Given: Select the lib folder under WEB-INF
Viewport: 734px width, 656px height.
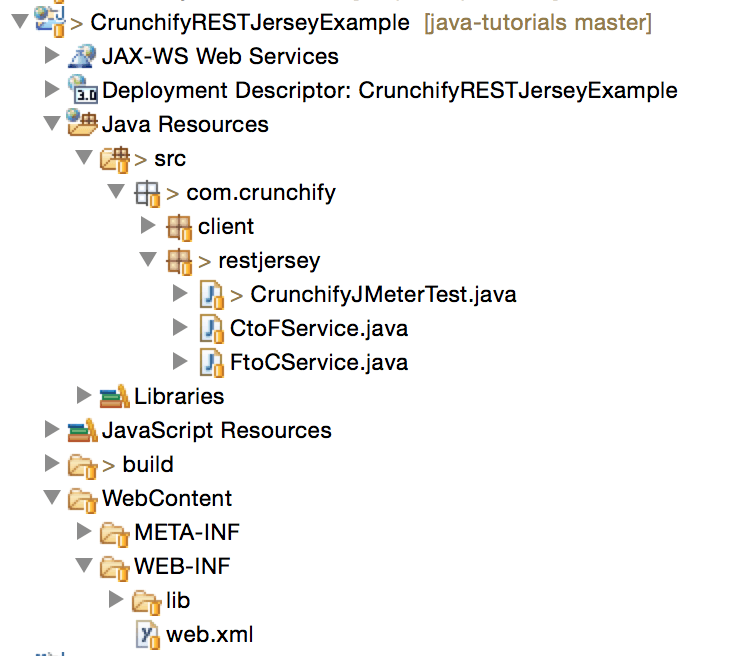Looking at the screenshot, I should pos(177,600).
